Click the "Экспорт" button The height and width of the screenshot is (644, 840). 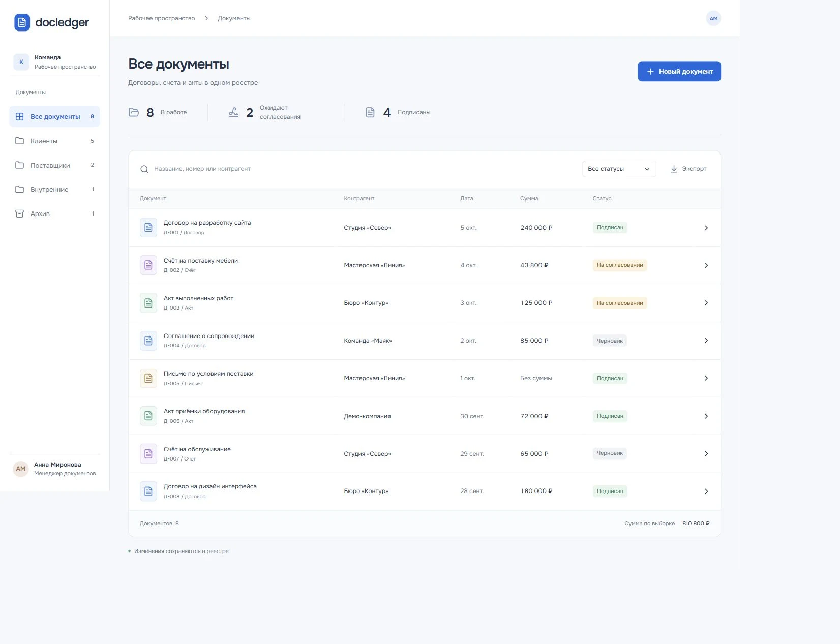click(x=688, y=169)
